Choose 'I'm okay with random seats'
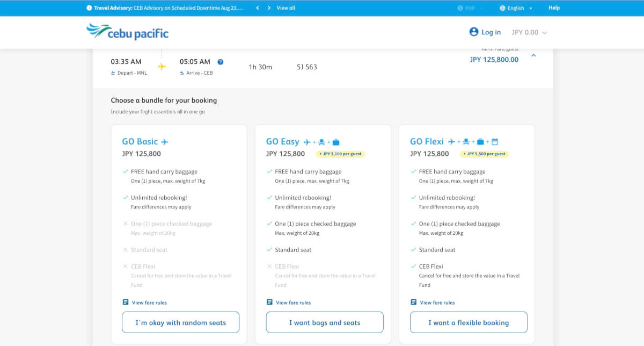The width and height of the screenshot is (644, 346). [180, 322]
